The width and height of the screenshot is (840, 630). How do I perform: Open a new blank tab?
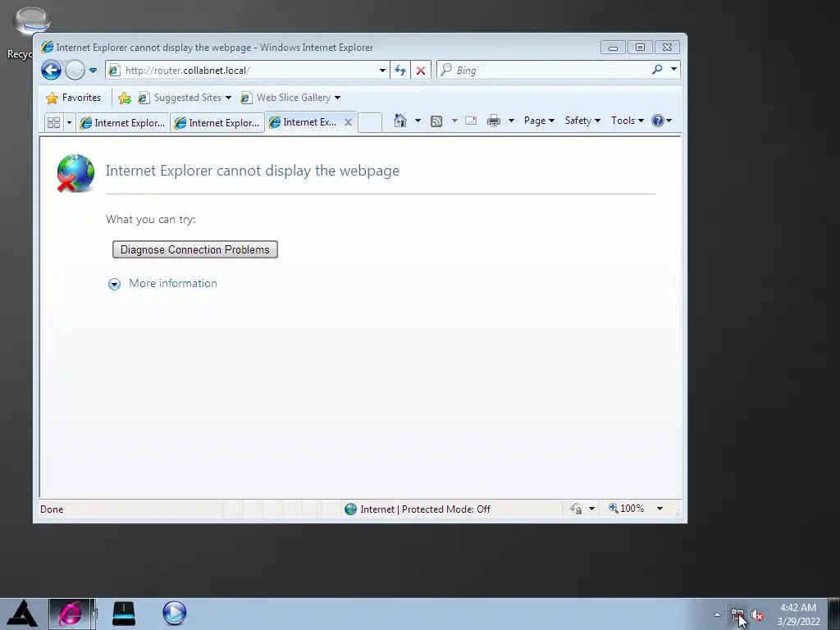coord(370,123)
